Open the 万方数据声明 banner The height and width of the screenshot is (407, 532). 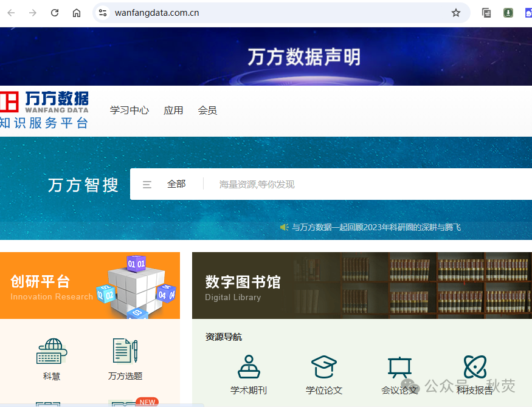pyautogui.click(x=266, y=56)
